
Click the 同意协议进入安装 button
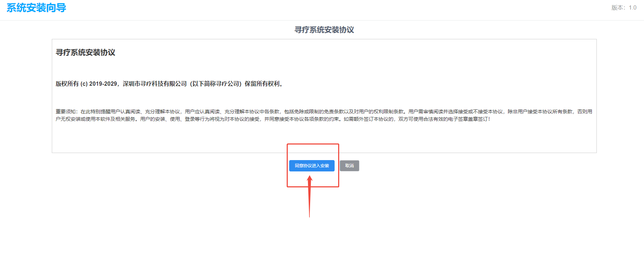(x=312, y=166)
